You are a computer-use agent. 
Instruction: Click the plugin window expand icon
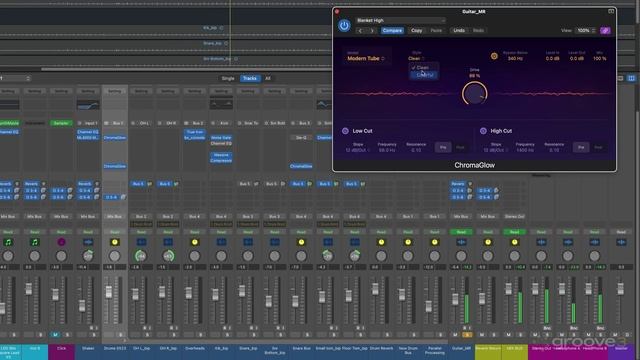click(611, 11)
